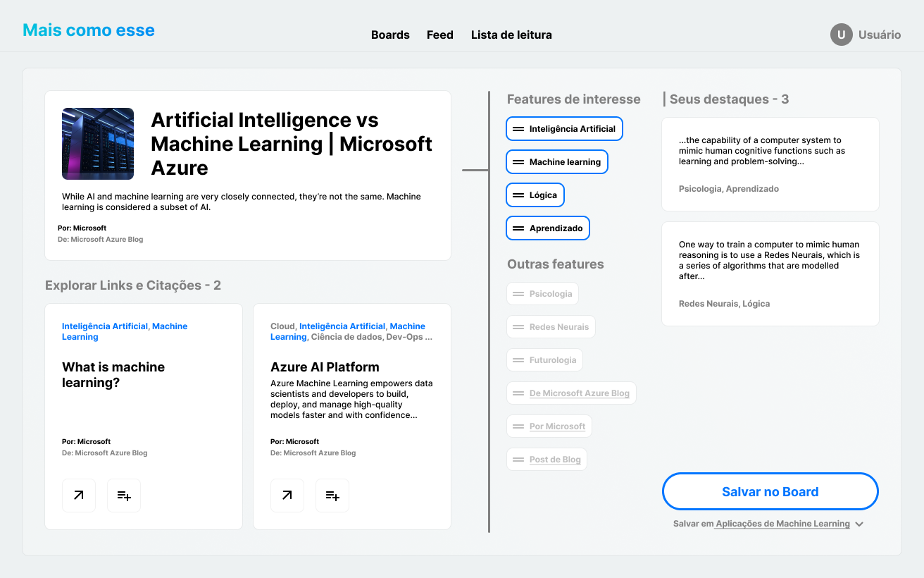
Task: Enable the 'Por Microsoft' feature chip
Action: coord(549,426)
